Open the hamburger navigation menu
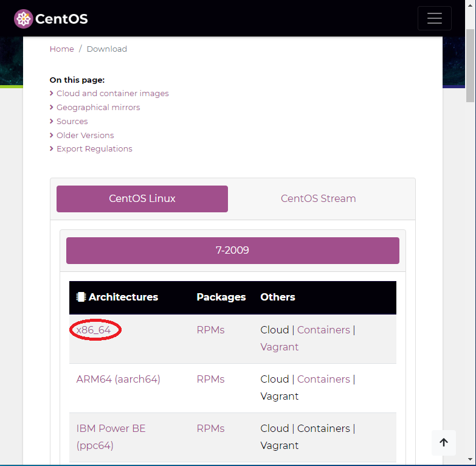This screenshot has height=466, width=476. click(435, 18)
